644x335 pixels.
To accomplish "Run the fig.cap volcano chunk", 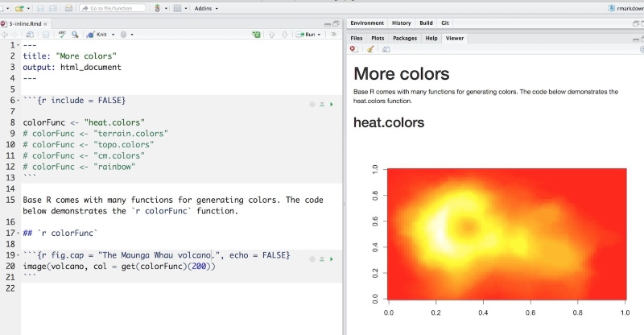I will point(332,259).
